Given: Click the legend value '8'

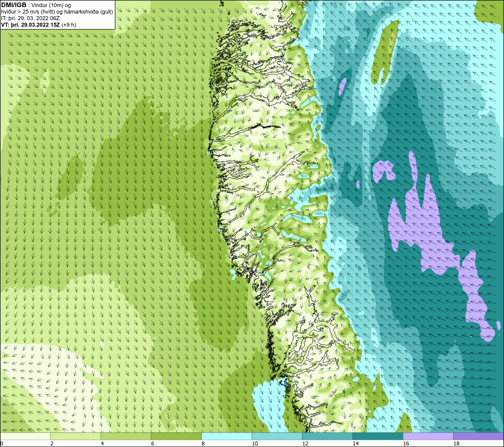Looking at the screenshot, I should [203, 443].
